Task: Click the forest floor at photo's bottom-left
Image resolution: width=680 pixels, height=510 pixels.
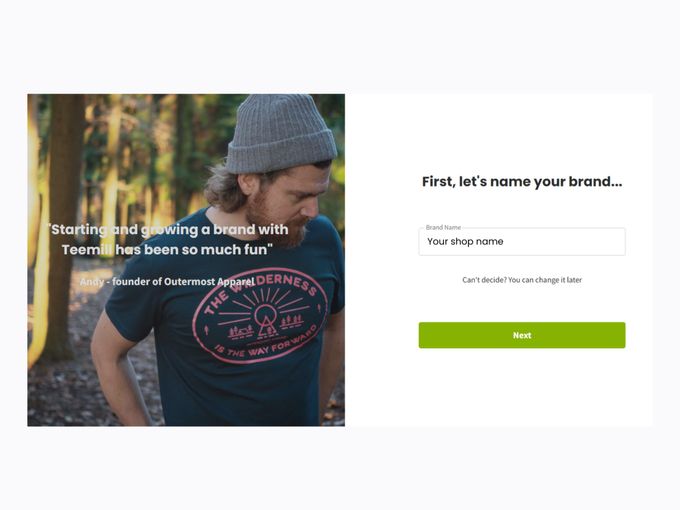Action: pyautogui.click(x=60, y=400)
